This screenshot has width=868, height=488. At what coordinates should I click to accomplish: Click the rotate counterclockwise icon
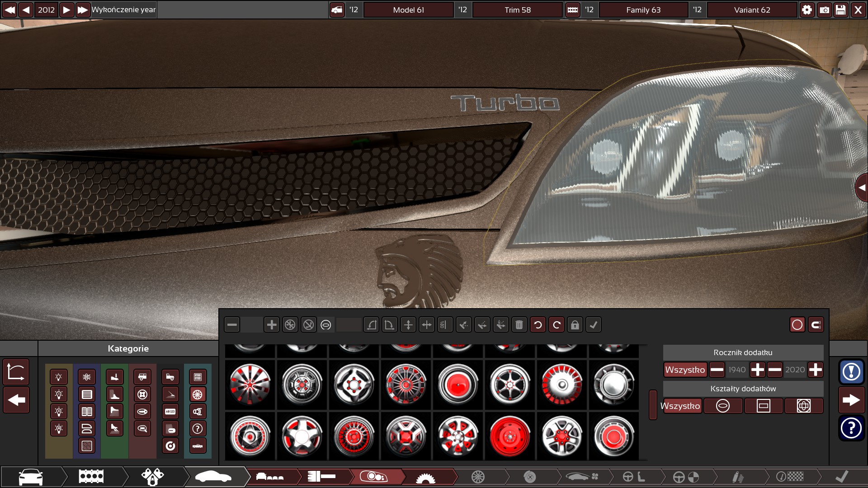pos(538,325)
